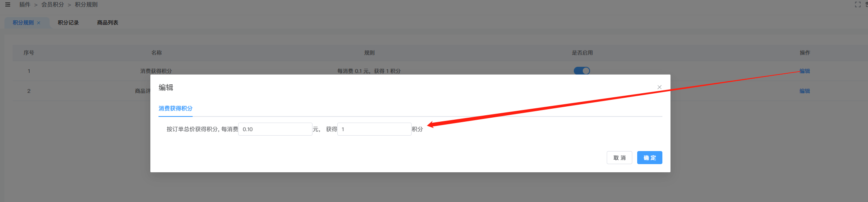Click the 确定 button
The image size is (868, 202).
(x=649, y=158)
